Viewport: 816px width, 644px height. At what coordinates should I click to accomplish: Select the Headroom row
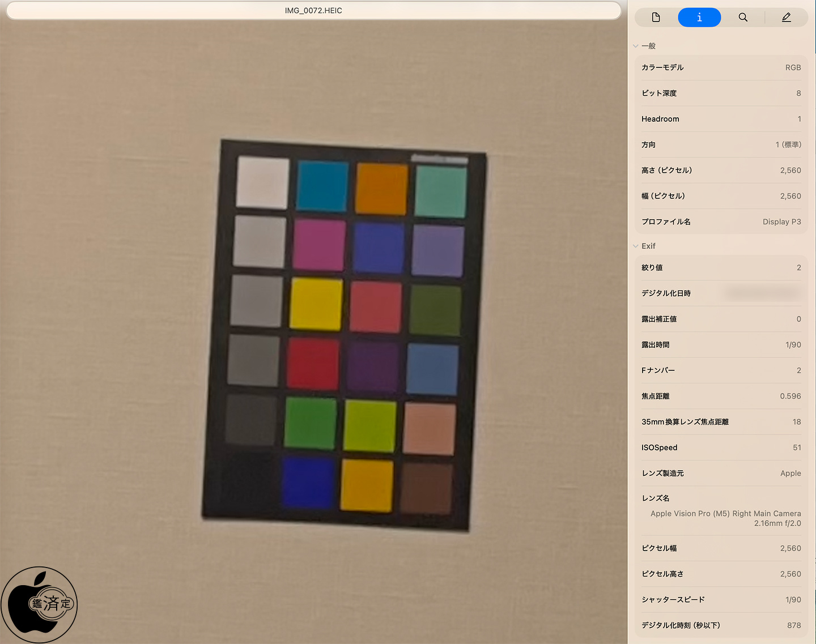pyautogui.click(x=721, y=119)
